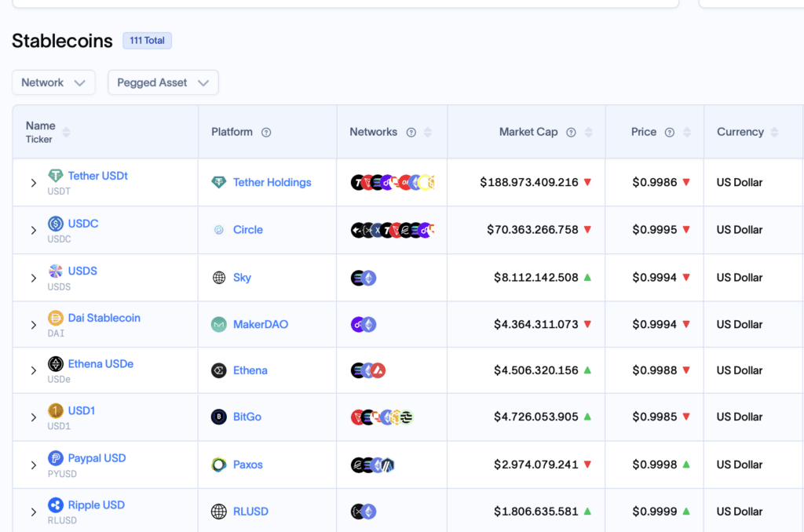Open the USD1 coin name link
804x532 pixels.
(82, 410)
